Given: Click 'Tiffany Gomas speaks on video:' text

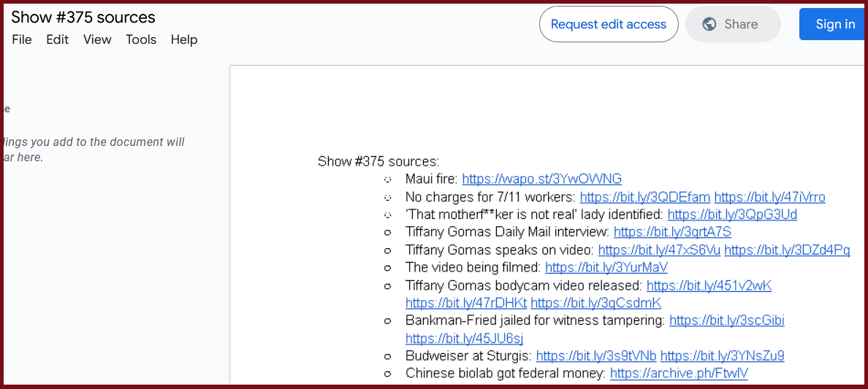Looking at the screenshot, I should pyautogui.click(x=500, y=250).
